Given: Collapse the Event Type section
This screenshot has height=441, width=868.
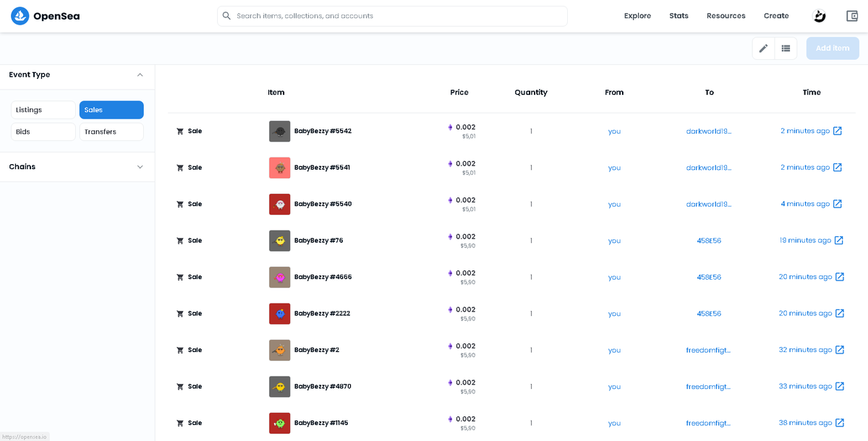Looking at the screenshot, I should pyautogui.click(x=140, y=74).
